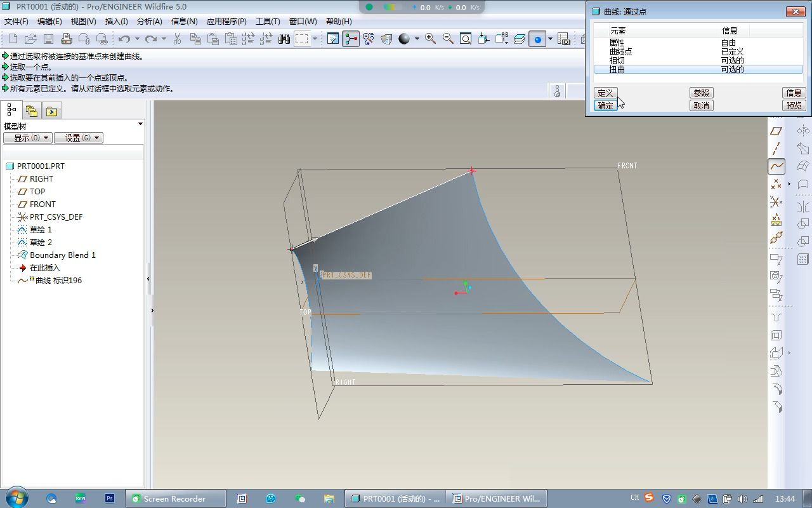This screenshot has width=812, height=508.
Task: Click the coordinate system tool icon
Action: point(776,202)
